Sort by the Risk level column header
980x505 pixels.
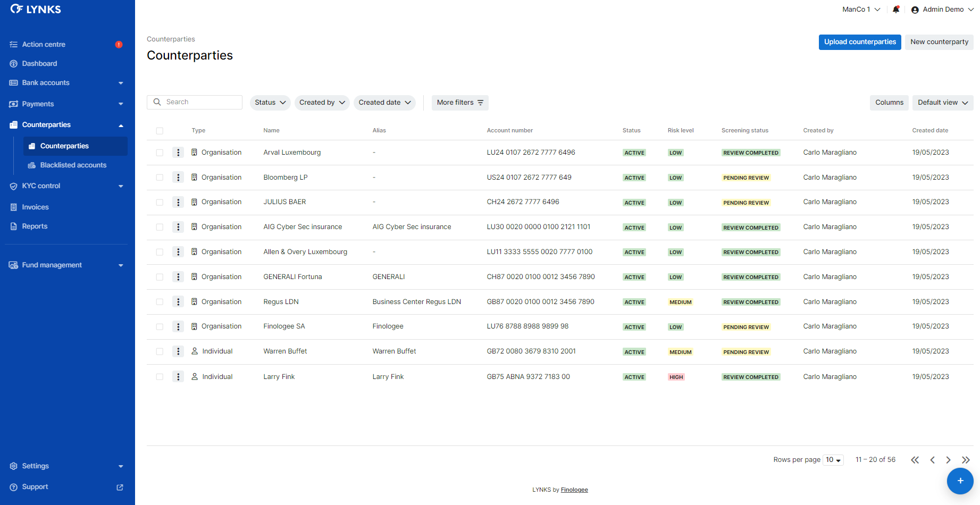point(681,131)
